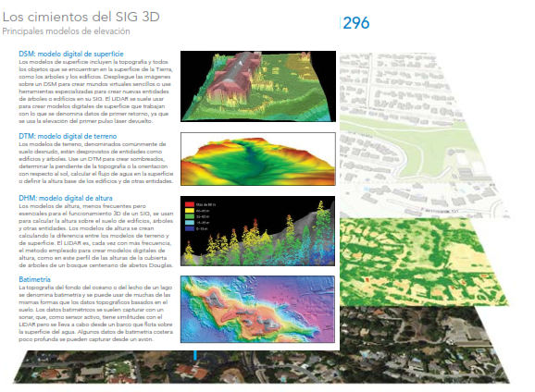The width and height of the screenshot is (535, 392).
Task: Click the 'Batimetría' heading
Action: point(34,279)
